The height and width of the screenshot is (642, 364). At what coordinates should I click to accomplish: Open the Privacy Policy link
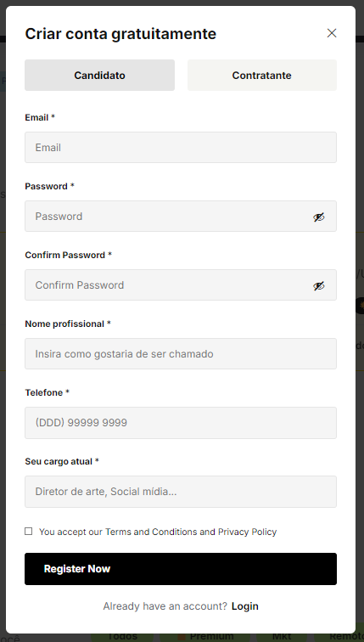pyautogui.click(x=248, y=532)
